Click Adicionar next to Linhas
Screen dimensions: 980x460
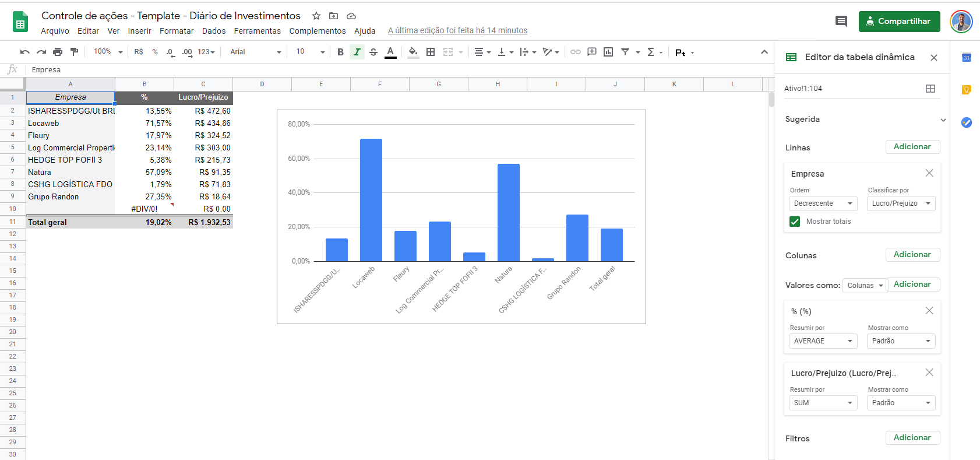912,147
